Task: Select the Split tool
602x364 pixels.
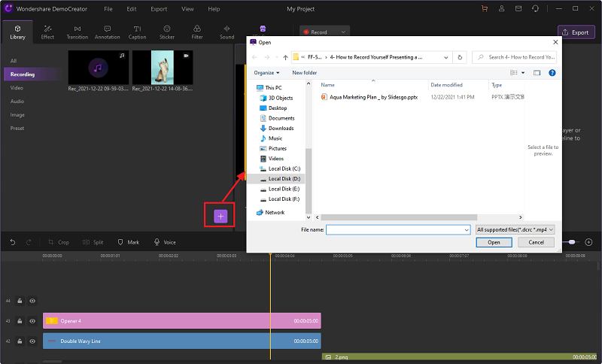Action: pyautogui.click(x=93, y=242)
